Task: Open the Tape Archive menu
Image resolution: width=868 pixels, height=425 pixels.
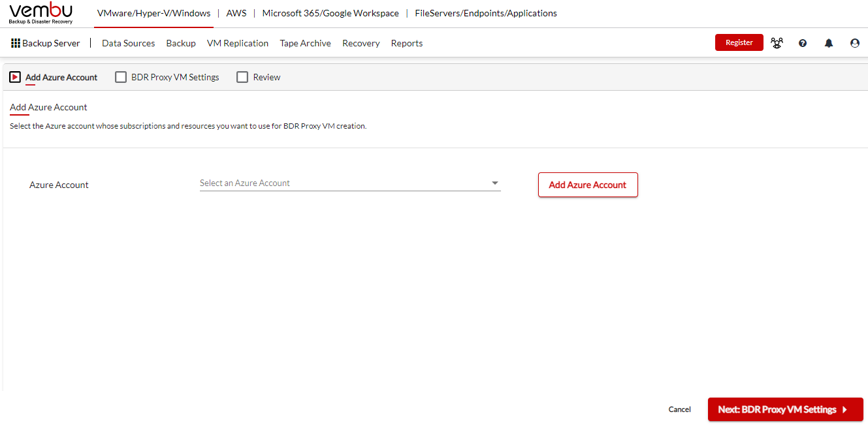Action: 306,43
